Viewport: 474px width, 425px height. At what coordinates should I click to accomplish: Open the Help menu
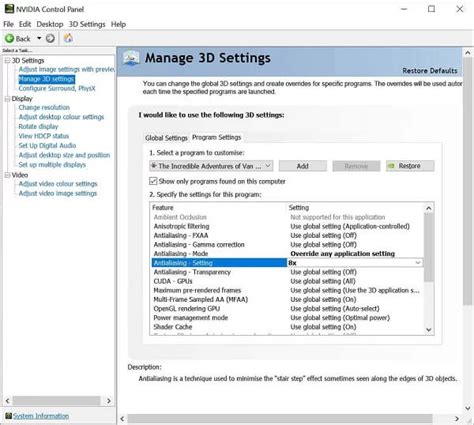point(118,24)
